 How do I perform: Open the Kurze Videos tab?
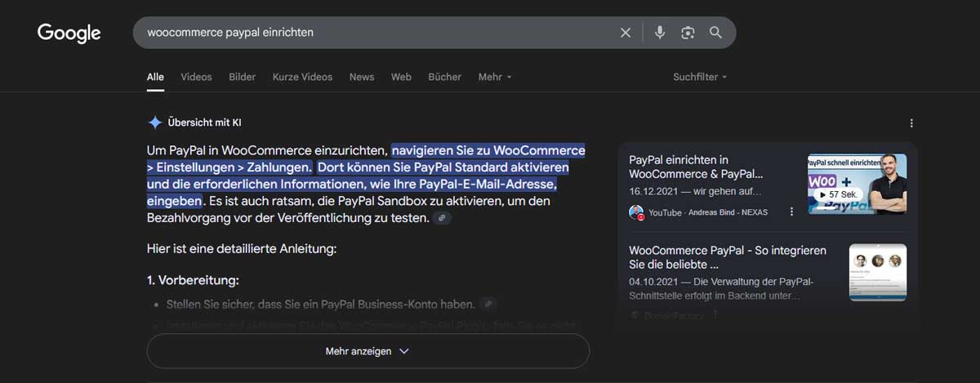pos(302,77)
